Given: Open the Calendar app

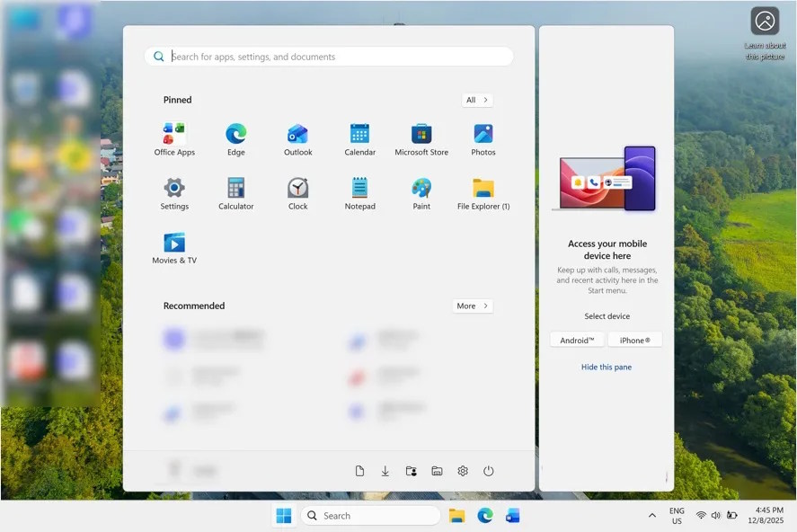Looking at the screenshot, I should 359,137.
